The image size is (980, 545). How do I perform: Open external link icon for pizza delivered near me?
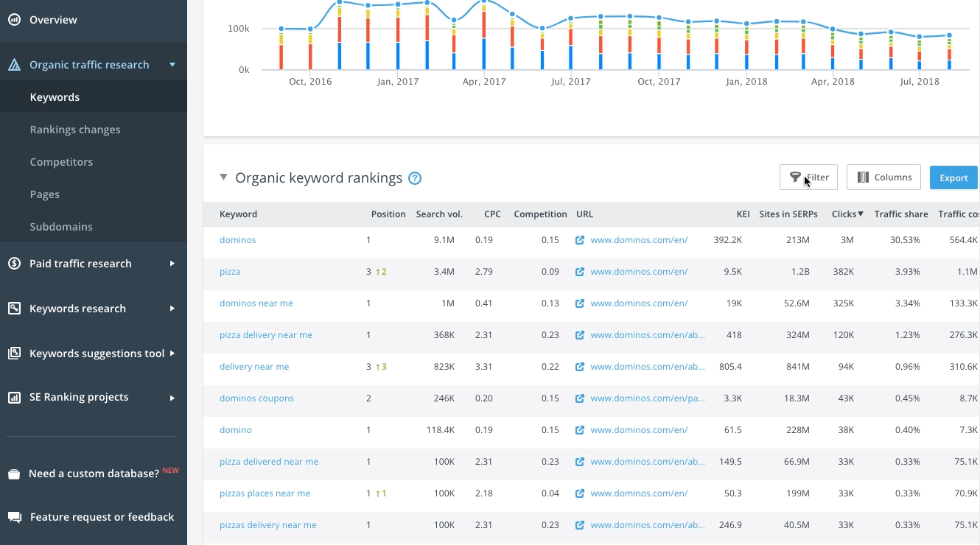point(580,462)
